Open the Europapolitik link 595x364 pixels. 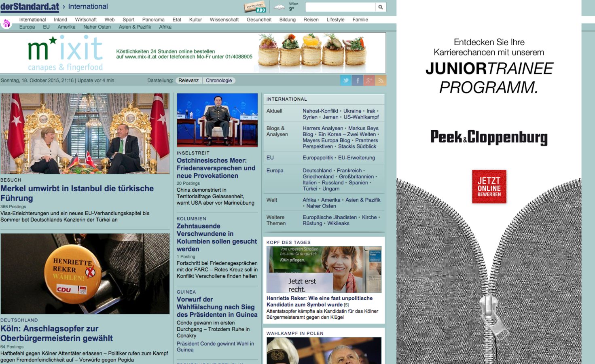pyautogui.click(x=318, y=158)
